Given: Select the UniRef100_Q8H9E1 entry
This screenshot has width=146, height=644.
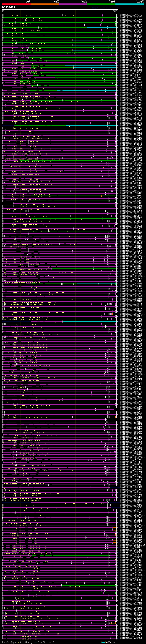Looking at the screenshot, I should coord(131,60).
